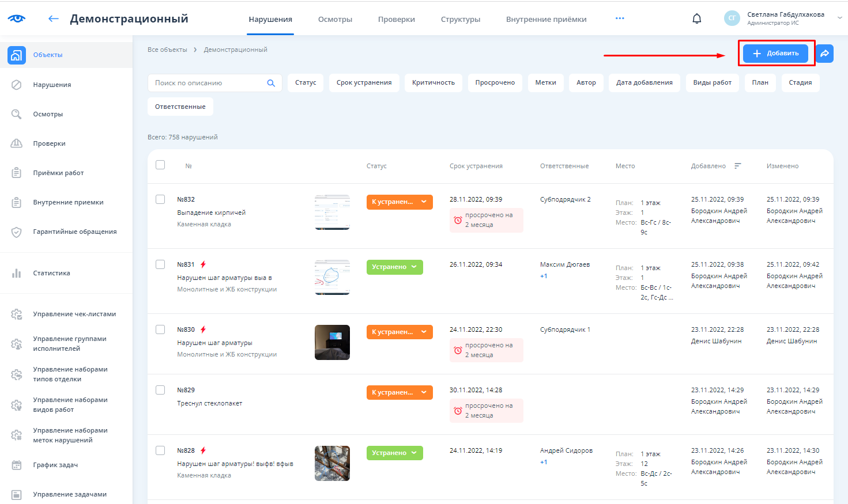This screenshot has height=504, width=848.
Task: Switch to the Осмотры tab
Action: 335,19
